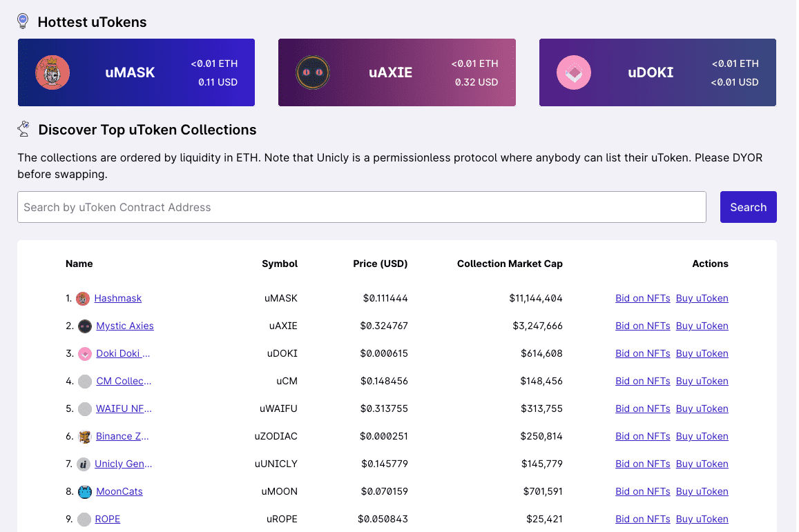Select Bid on NFTs for Hashmask
The image size is (799, 532).
[642, 298]
